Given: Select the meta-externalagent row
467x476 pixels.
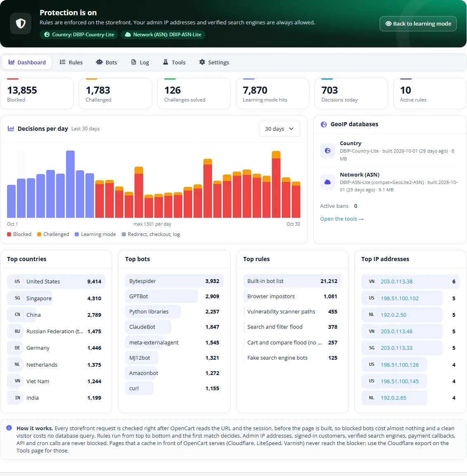Looking at the screenshot, I should click(x=174, y=342).
